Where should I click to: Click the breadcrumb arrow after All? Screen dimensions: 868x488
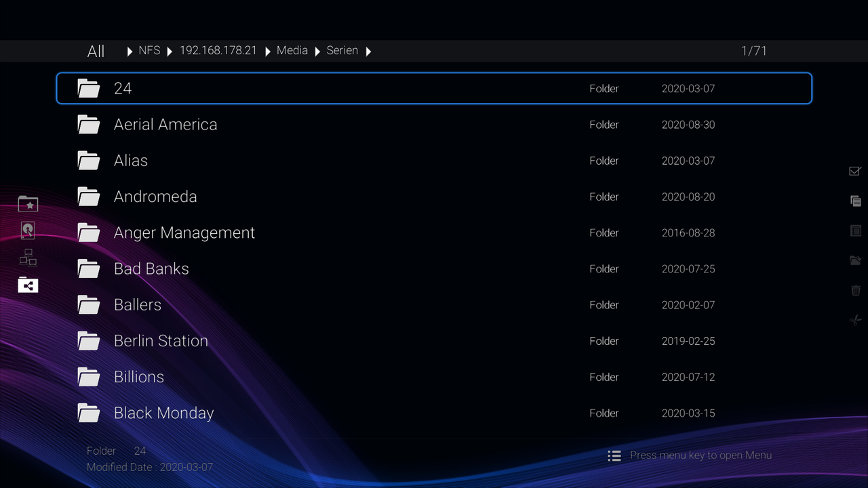130,51
